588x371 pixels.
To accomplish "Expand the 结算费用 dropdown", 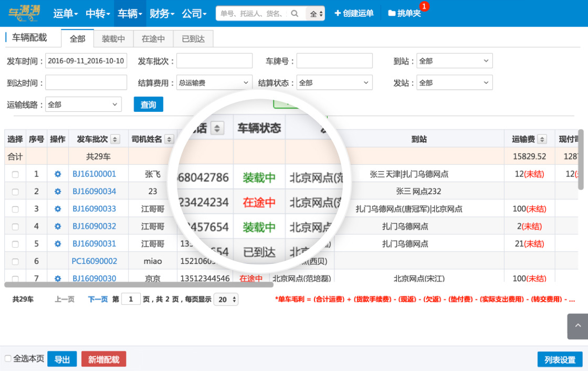I will click(214, 83).
